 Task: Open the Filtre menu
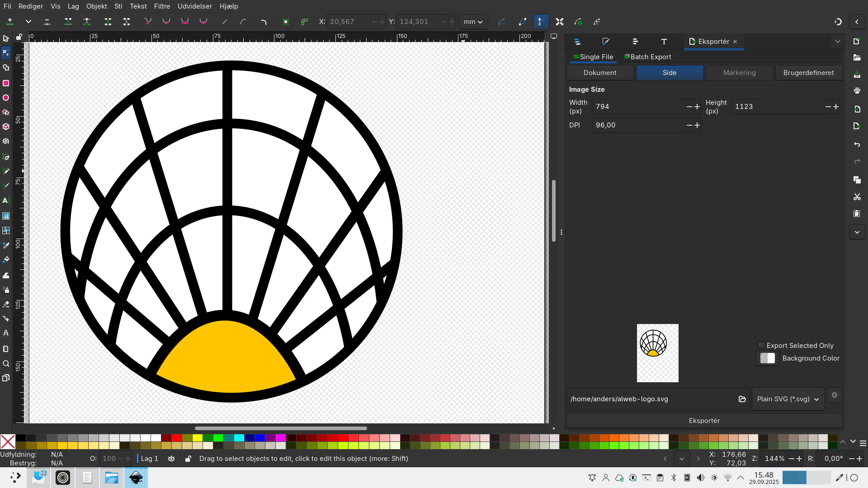tap(162, 6)
